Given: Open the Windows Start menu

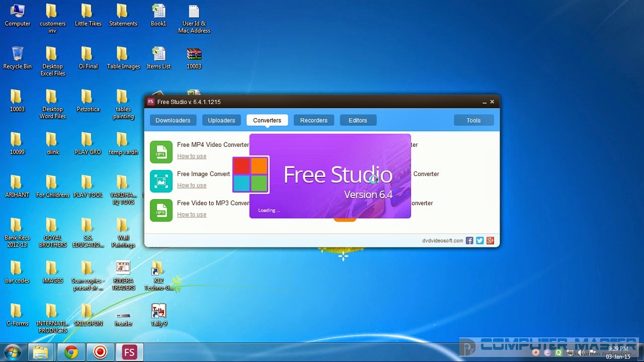Looking at the screenshot, I should pos(12,352).
